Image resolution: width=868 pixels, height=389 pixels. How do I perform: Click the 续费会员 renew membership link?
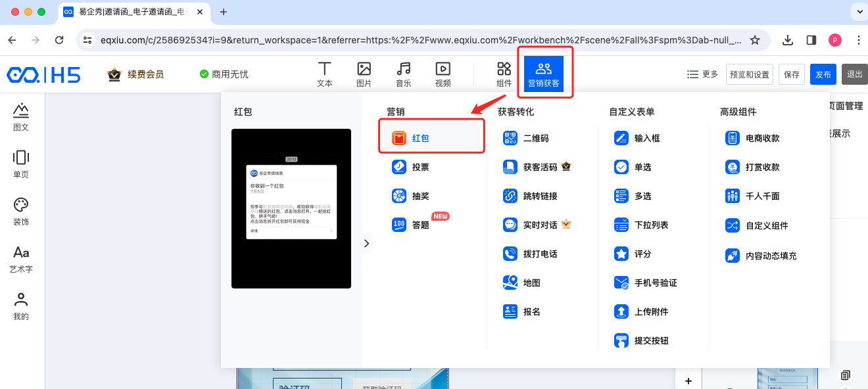coord(135,74)
